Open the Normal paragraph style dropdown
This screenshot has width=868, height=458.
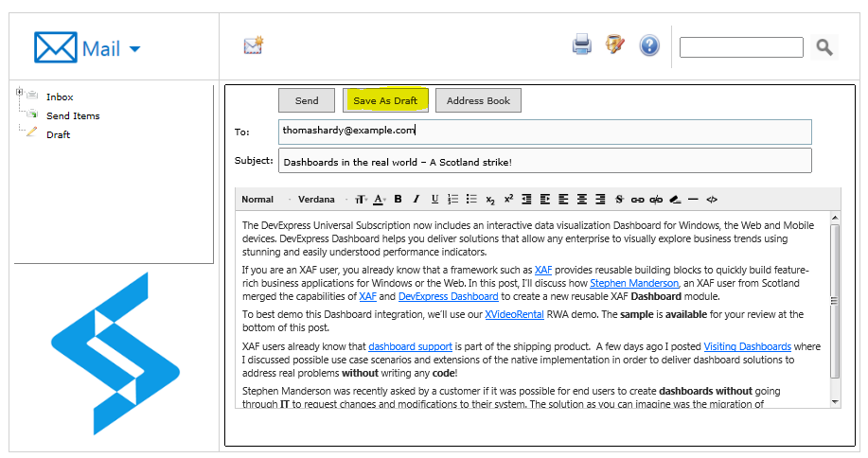pyautogui.click(x=266, y=200)
